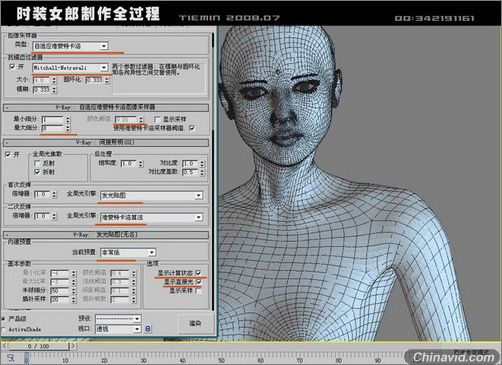The image size is (502, 365).
Task: Enable the 显示采样 checkbox in image sampler
Action: pos(157,119)
